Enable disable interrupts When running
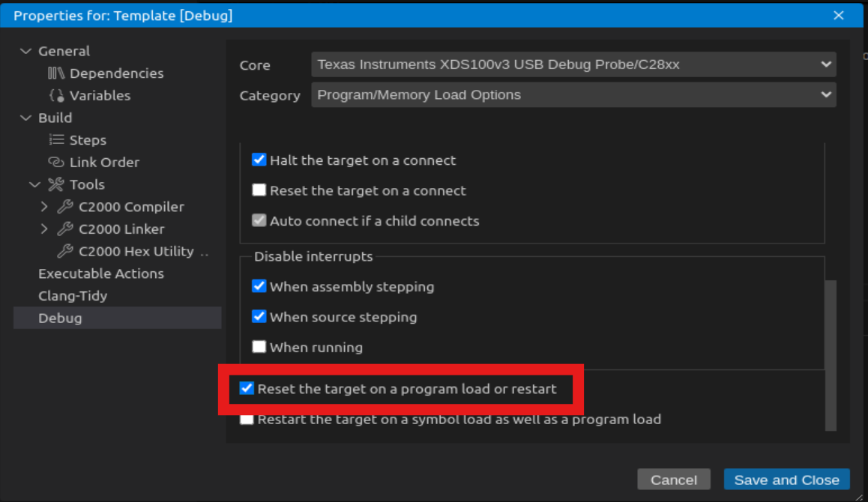This screenshot has width=868, height=502. [x=259, y=346]
